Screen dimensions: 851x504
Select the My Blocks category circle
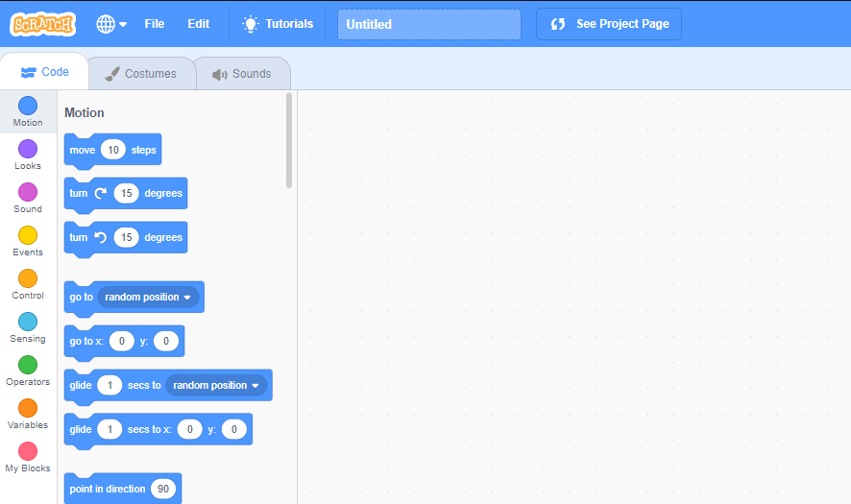click(x=28, y=451)
